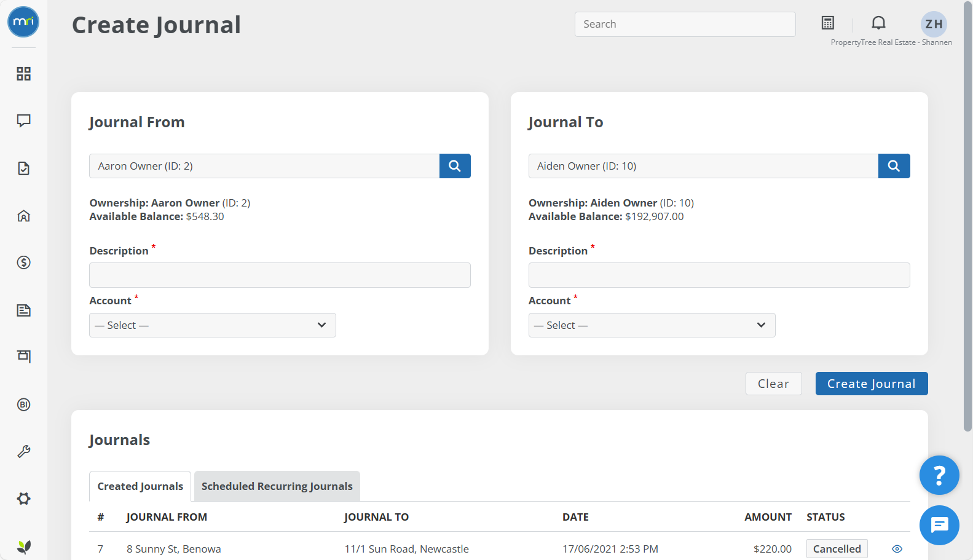
Task: Search for Journal From ownership with magnifier
Action: coord(455,166)
